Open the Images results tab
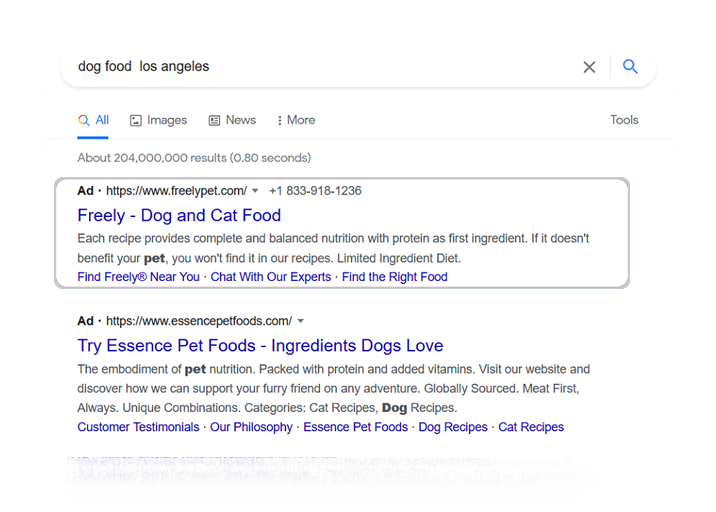This screenshot has height=512, width=716. point(158,120)
